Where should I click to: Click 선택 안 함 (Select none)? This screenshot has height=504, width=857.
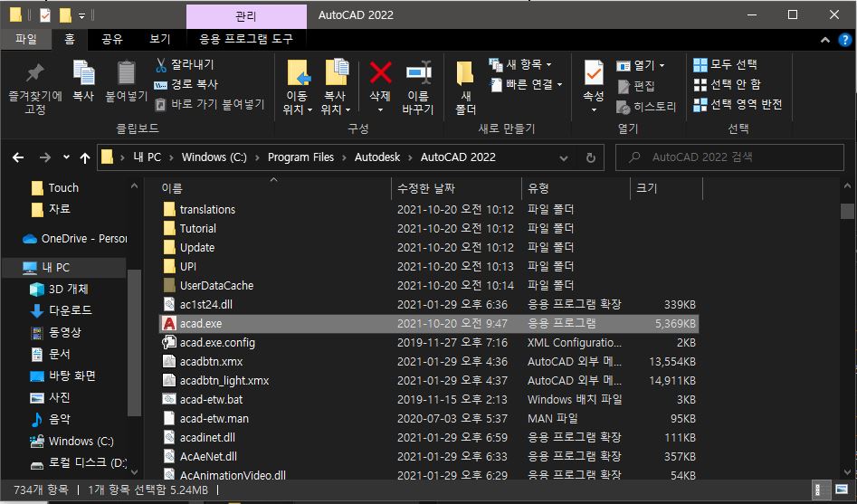tap(727, 84)
